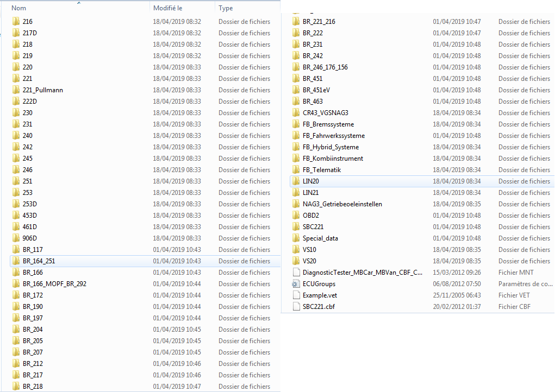
Task: Click the LIN20 folder icon
Action: [x=296, y=181]
